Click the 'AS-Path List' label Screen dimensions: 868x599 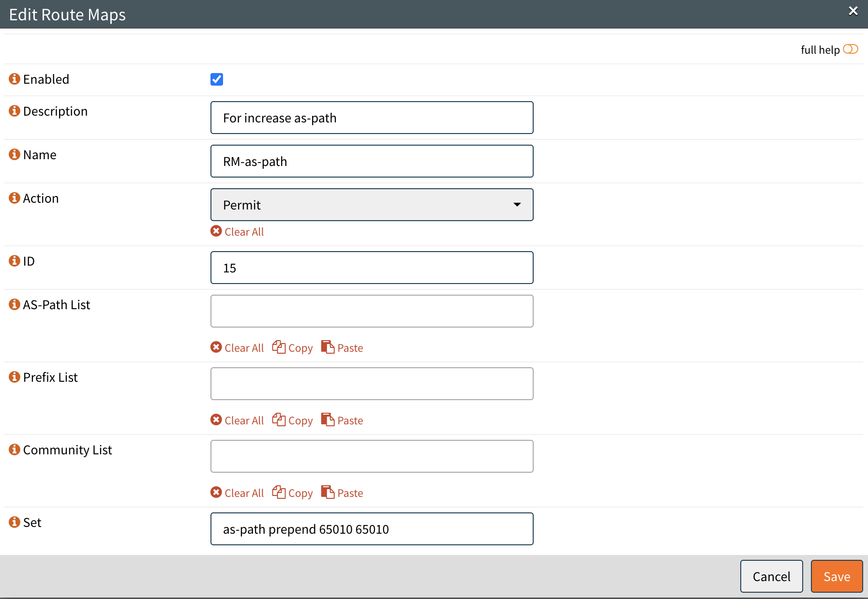click(x=57, y=305)
